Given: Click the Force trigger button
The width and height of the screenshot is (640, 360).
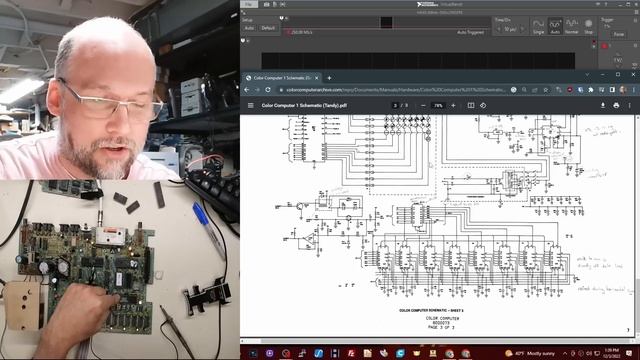Looking at the screenshot, I should 619,34.
